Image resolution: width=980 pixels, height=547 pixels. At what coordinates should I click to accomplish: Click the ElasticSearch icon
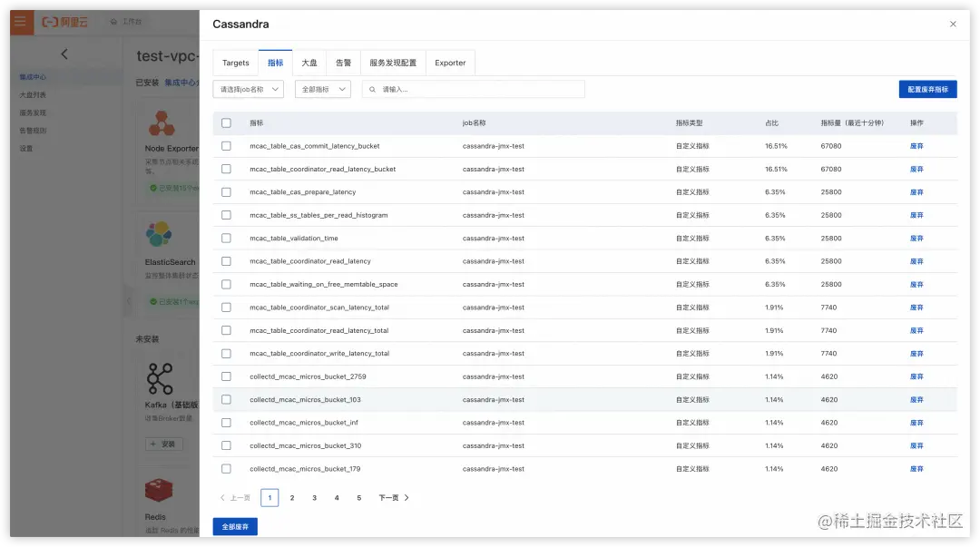pos(159,234)
